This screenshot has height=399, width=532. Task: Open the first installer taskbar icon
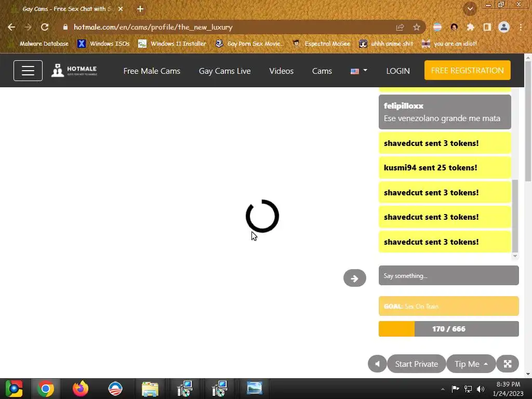[185, 389]
